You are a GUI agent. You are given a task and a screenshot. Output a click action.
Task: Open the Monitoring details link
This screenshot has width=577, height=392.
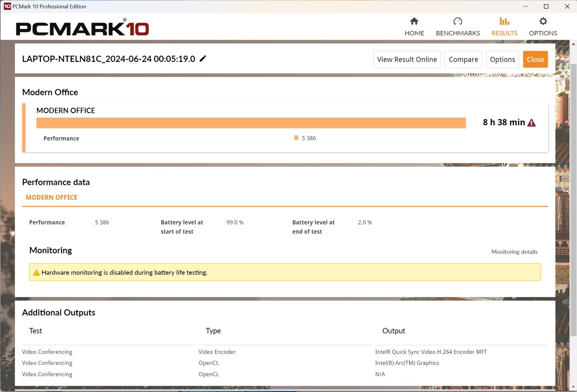514,252
